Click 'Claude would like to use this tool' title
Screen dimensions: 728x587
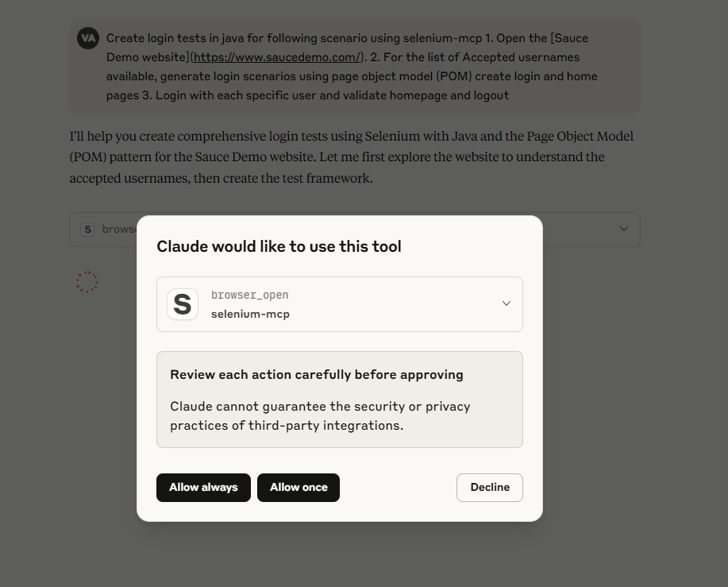(279, 246)
